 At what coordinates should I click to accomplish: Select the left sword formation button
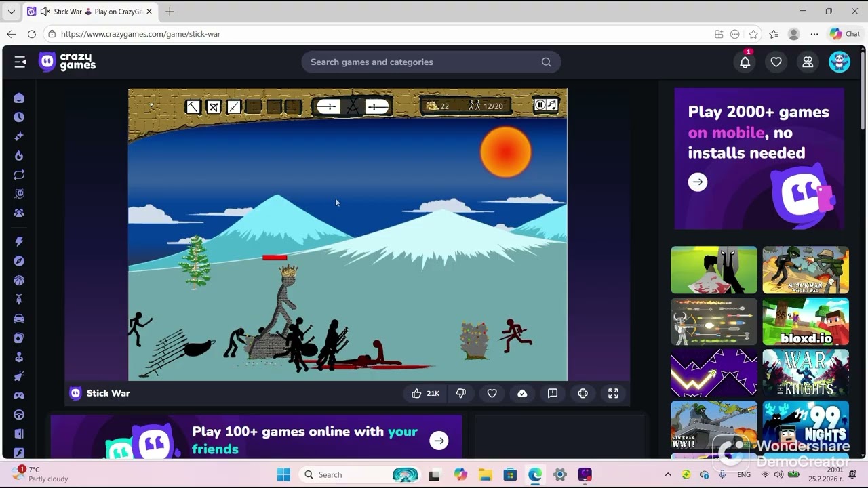tap(328, 106)
